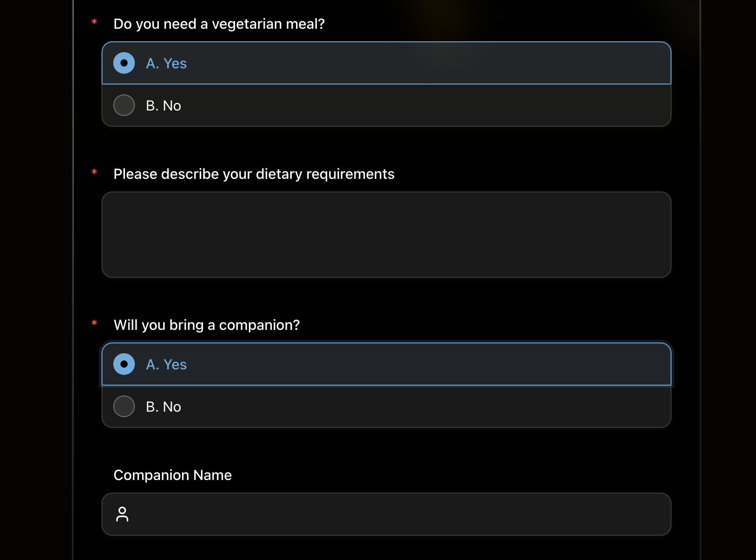Click the No option card under companion question
The width and height of the screenshot is (756, 560).
tap(387, 406)
